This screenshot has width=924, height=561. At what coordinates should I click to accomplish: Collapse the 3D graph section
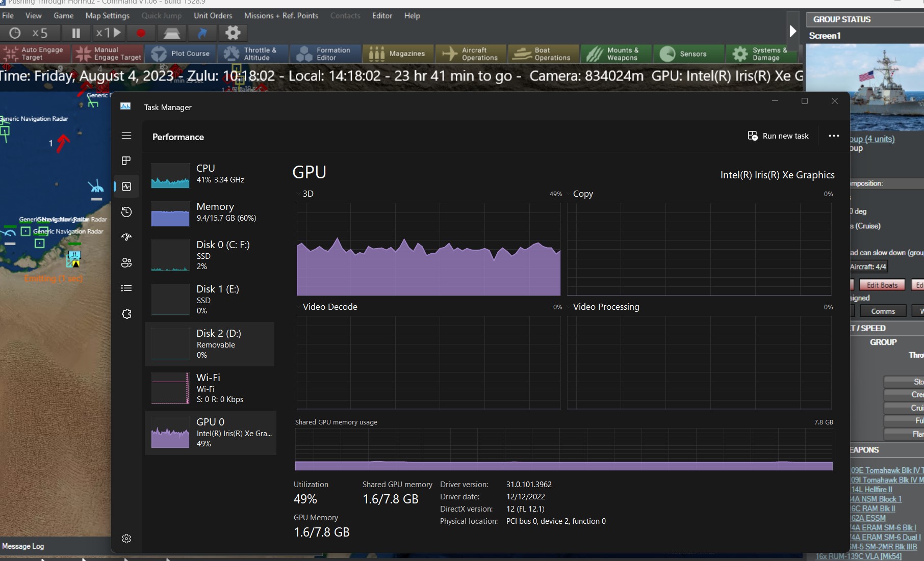coord(298,194)
